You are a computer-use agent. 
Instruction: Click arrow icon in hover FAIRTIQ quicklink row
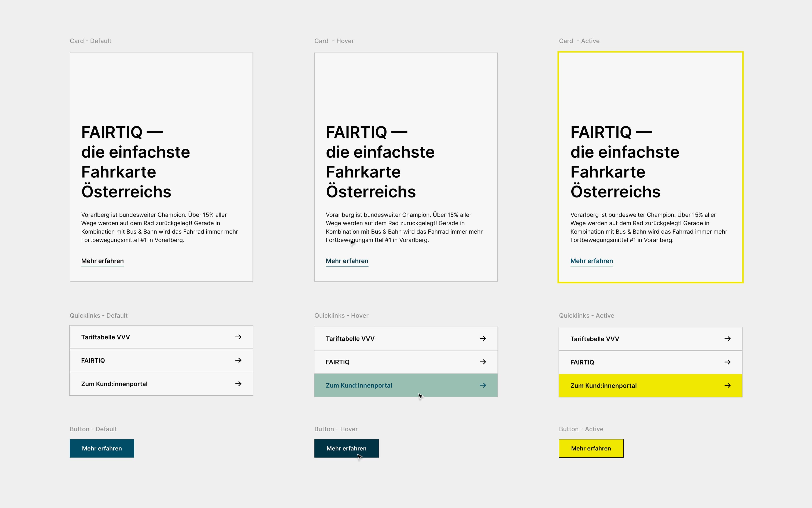483,362
